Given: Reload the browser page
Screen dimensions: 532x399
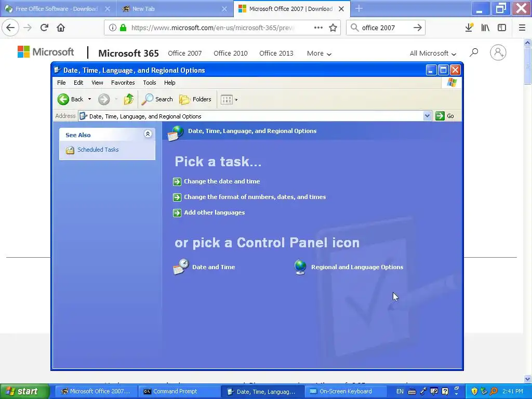Looking at the screenshot, I should [x=45, y=28].
